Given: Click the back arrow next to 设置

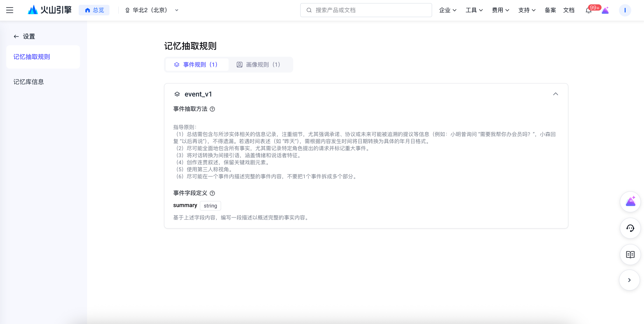Looking at the screenshot, I should (16, 36).
